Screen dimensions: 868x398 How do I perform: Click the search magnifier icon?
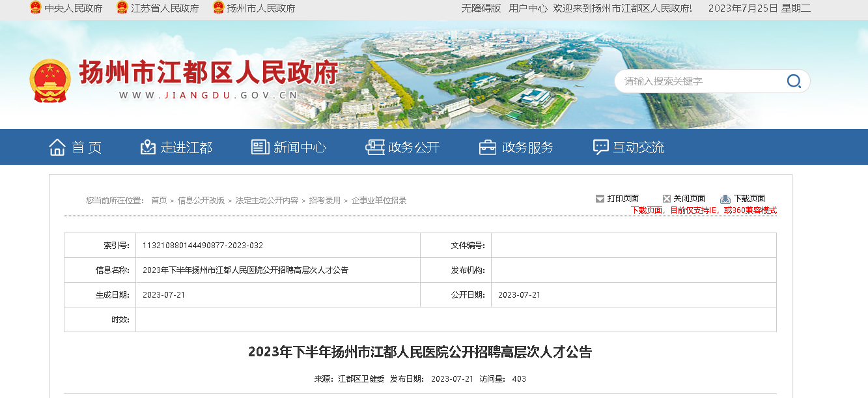pyautogui.click(x=794, y=81)
